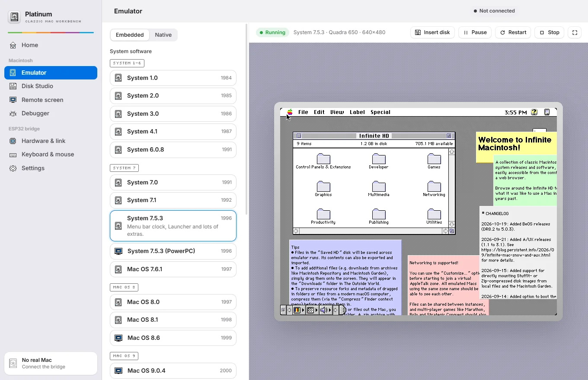The image size is (588, 380).
Task: Go to Disk Studio in sidebar
Action: [x=51, y=86]
